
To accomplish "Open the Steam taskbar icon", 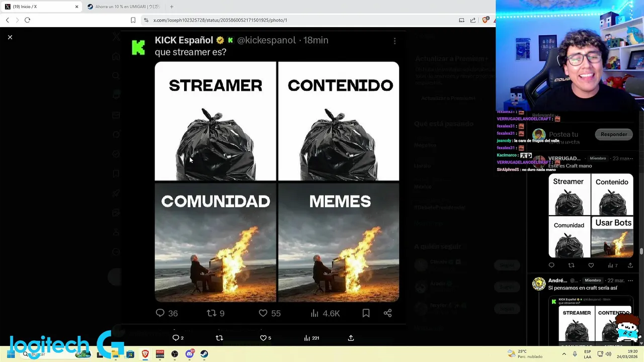I will (x=204, y=354).
